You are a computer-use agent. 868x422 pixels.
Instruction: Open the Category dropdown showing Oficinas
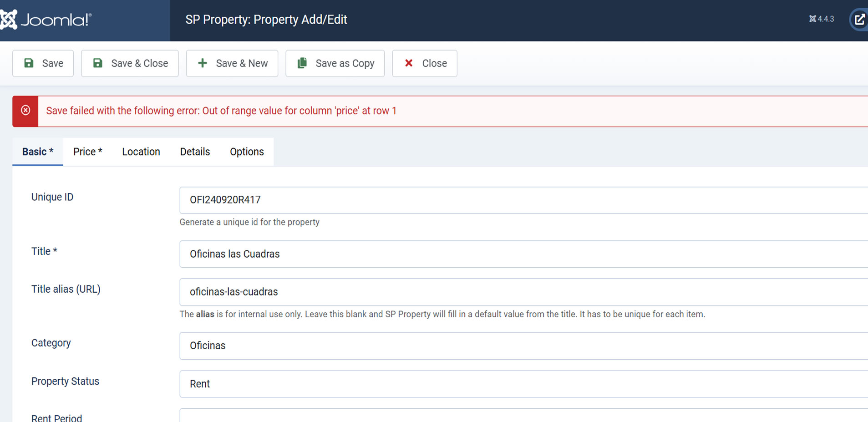[x=523, y=346]
